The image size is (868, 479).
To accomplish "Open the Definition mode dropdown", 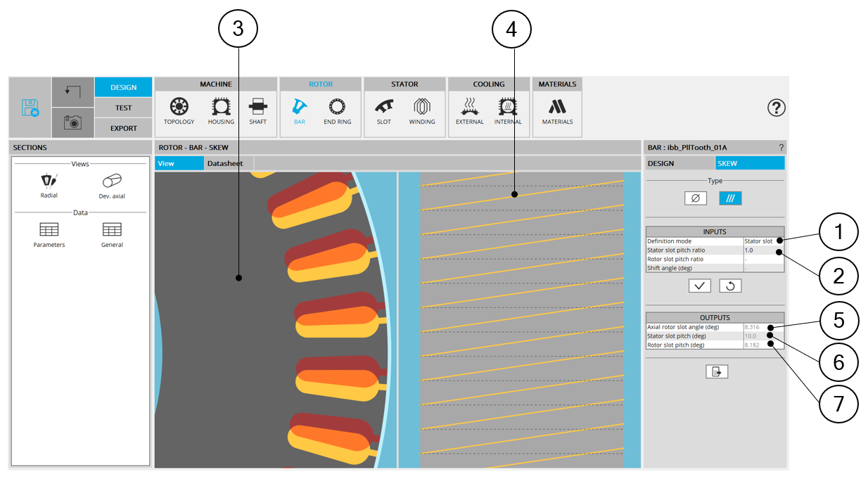I will 763,241.
